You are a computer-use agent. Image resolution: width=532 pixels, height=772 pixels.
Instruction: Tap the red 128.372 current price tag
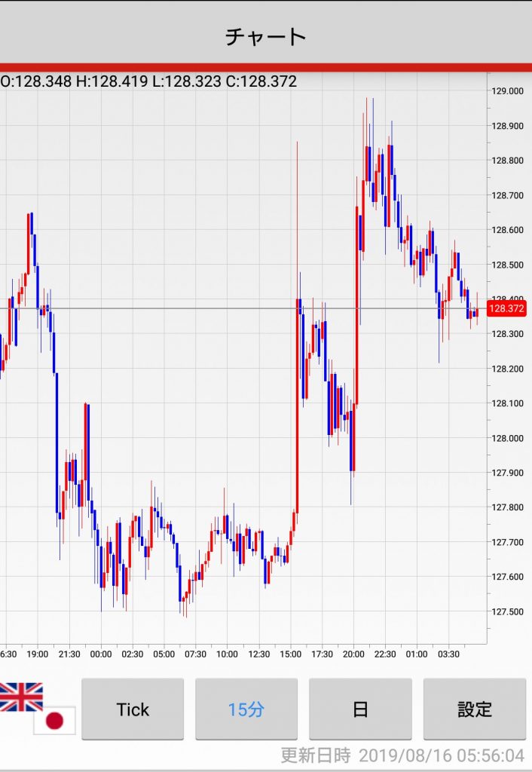506,308
